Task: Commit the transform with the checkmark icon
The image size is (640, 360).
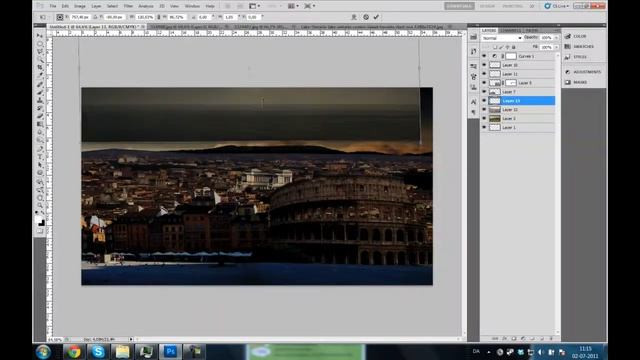Action: [x=376, y=17]
